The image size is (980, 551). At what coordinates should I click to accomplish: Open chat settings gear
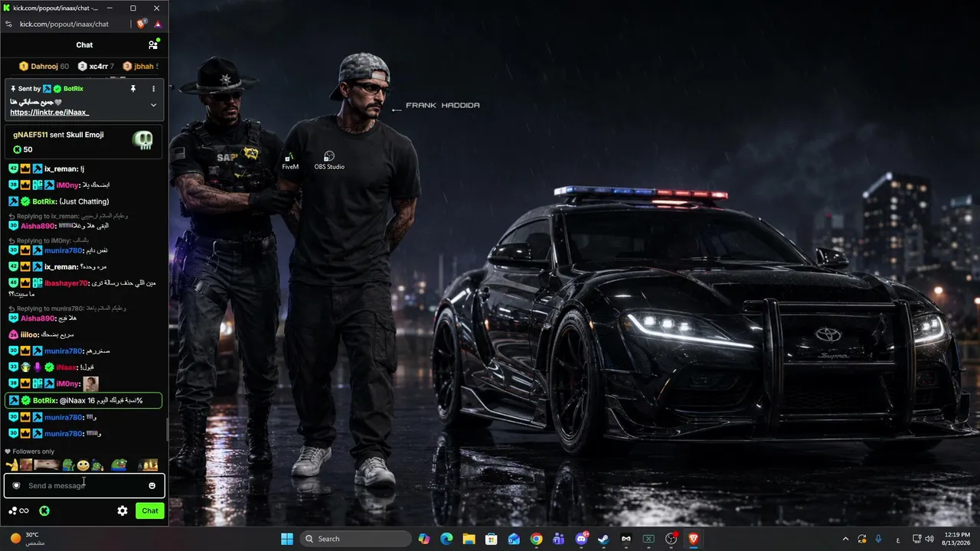tap(122, 510)
